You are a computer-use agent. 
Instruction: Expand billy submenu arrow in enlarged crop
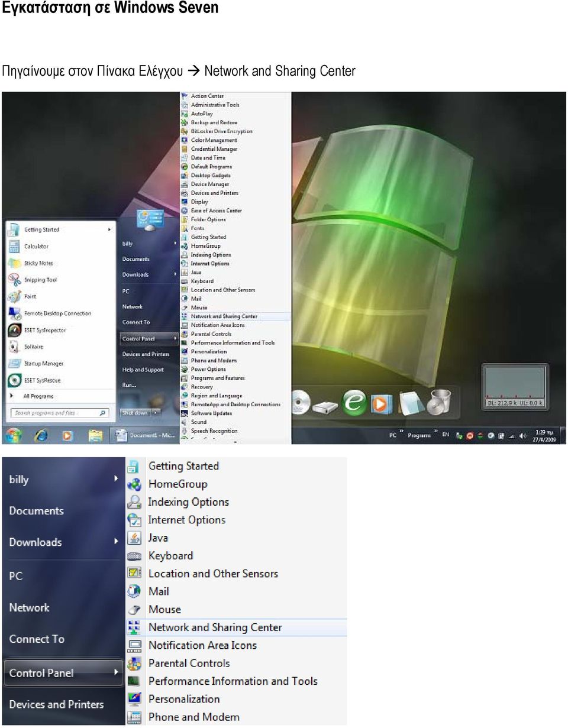116,478
